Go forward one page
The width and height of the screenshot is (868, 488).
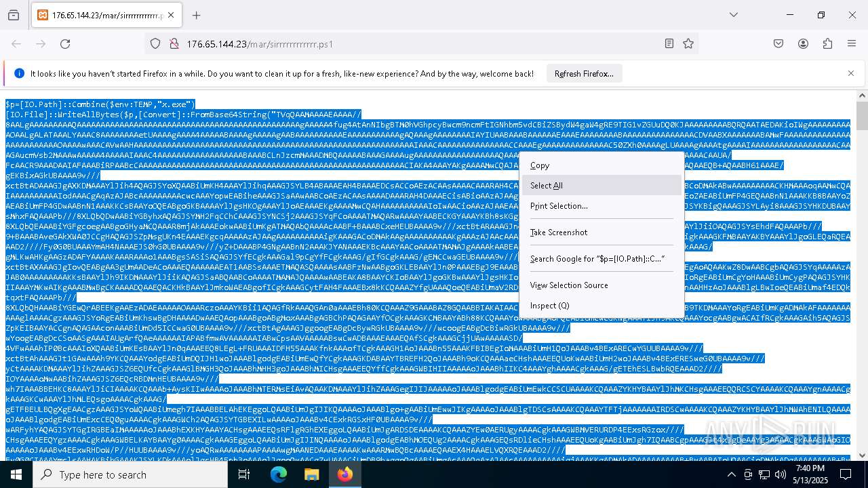point(41,44)
